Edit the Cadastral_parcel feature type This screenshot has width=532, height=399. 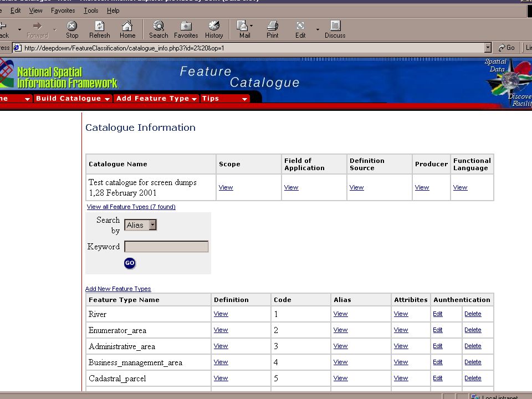click(438, 378)
